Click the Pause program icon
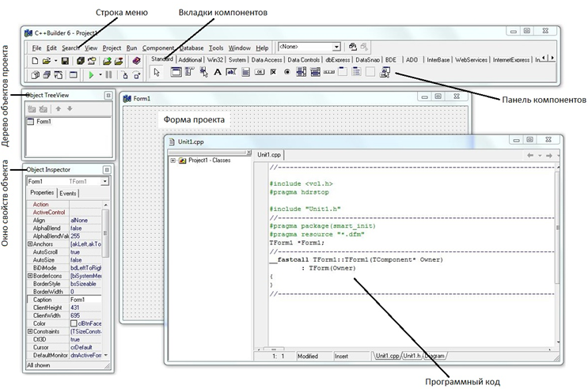This screenshot has height=389, width=588. coord(108,75)
